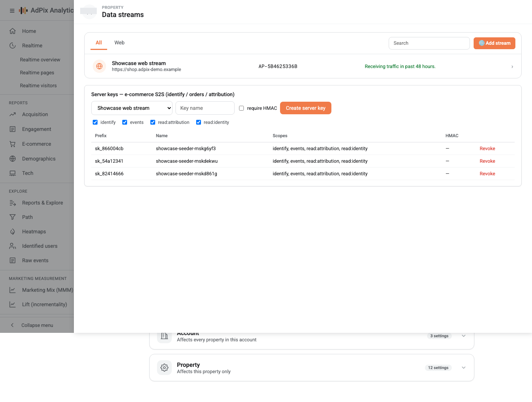532x402 pixels.
Task: Click the Marketing Mix chart icon
Action: pos(13,290)
